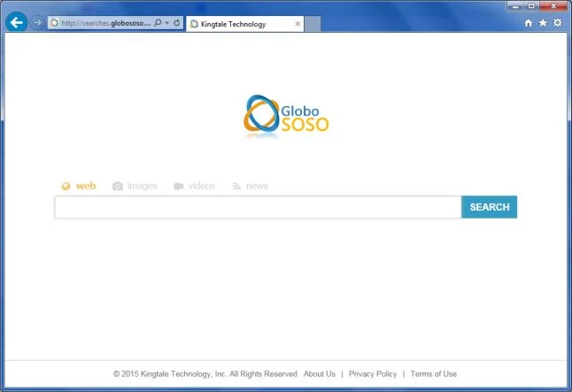Open a new blank tab
The height and width of the screenshot is (392, 572).
pyautogui.click(x=313, y=24)
